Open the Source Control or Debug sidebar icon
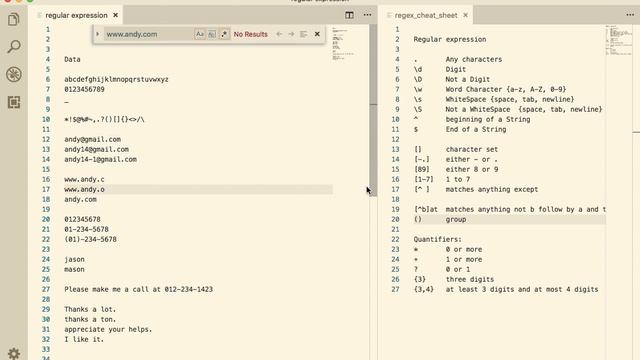The width and height of the screenshot is (640, 360). pyautogui.click(x=13, y=75)
